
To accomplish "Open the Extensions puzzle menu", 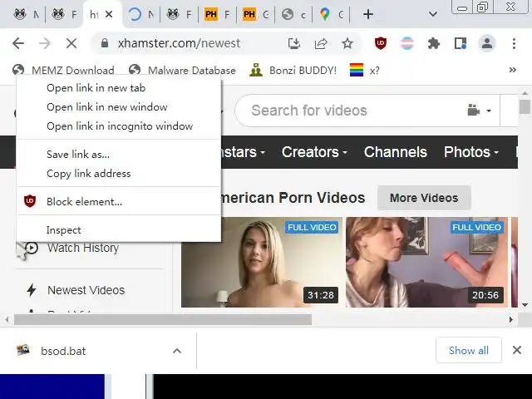I will [434, 43].
